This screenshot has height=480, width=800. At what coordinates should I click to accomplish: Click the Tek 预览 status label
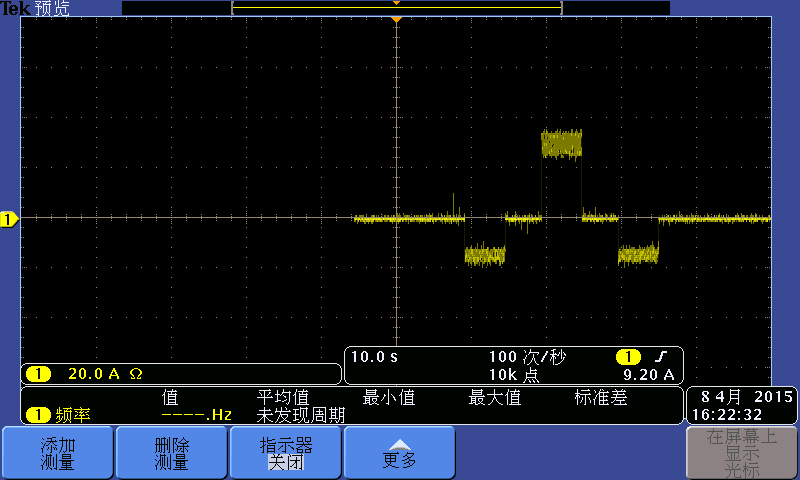point(35,8)
